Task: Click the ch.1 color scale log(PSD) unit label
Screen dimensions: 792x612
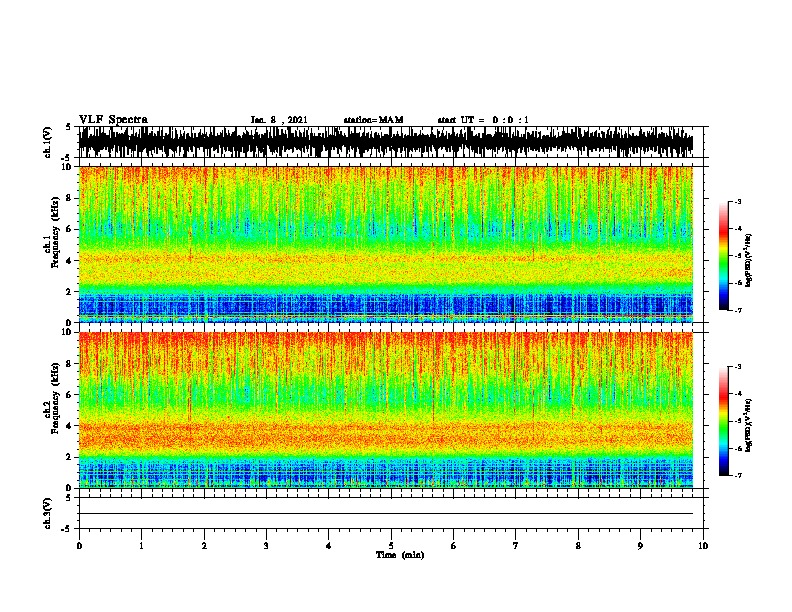Action: pyautogui.click(x=748, y=260)
